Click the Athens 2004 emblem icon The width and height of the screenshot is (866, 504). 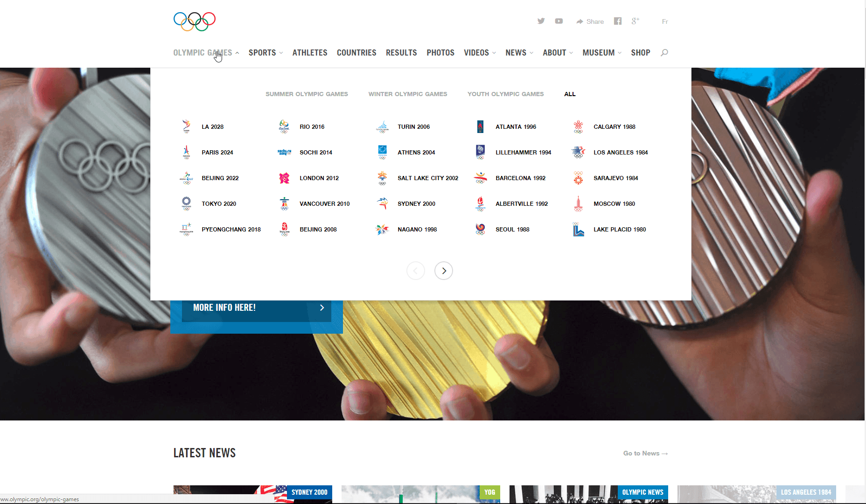click(382, 152)
